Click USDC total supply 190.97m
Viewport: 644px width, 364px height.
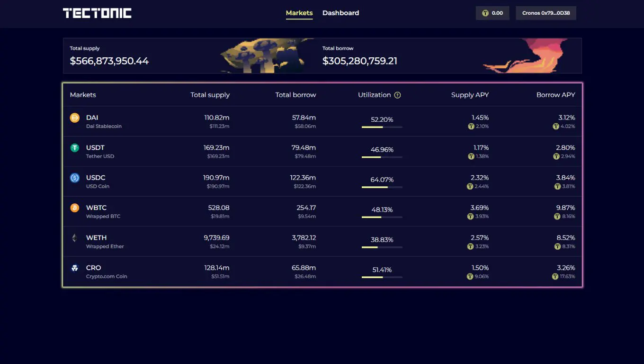click(216, 178)
